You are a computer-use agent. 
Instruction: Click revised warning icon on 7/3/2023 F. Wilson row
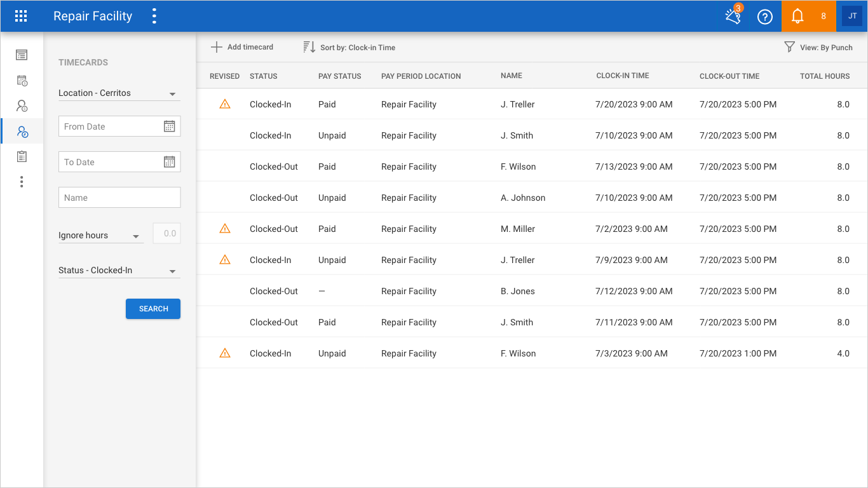(x=224, y=353)
